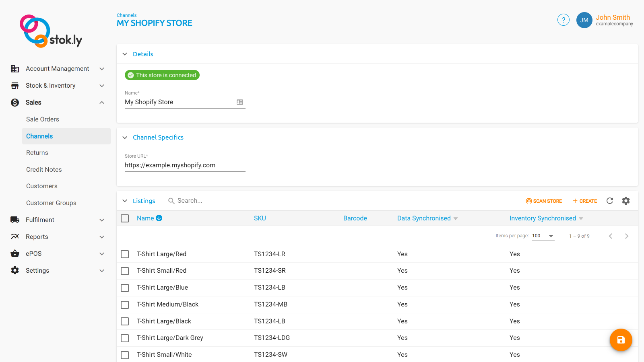Open the Items per page dropdown
The width and height of the screenshot is (644, 362).
point(542,236)
